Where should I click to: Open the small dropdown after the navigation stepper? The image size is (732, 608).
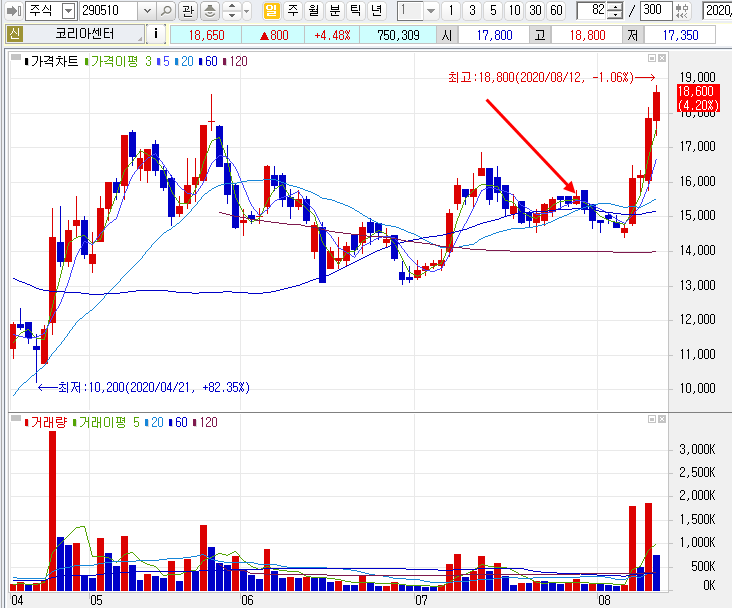(x=246, y=10)
